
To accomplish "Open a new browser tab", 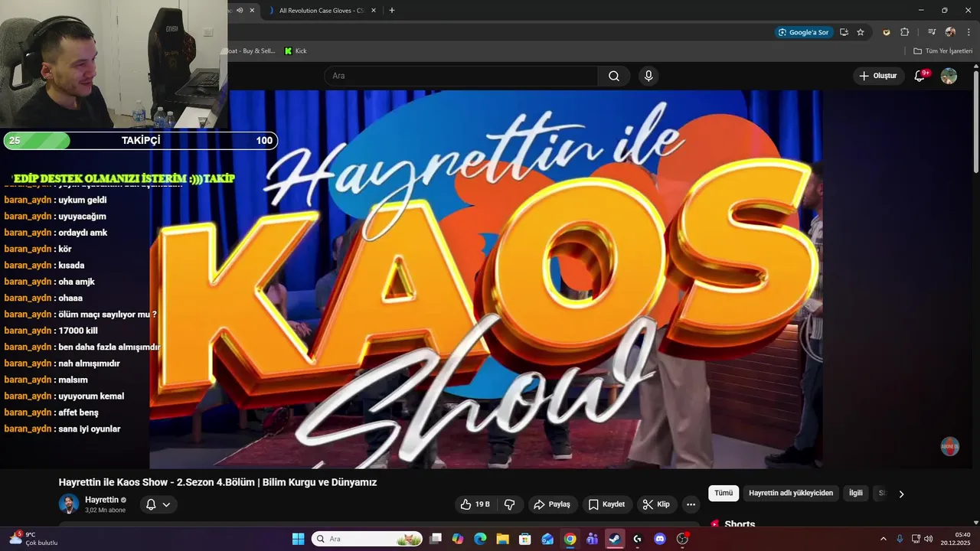I will click(x=392, y=11).
